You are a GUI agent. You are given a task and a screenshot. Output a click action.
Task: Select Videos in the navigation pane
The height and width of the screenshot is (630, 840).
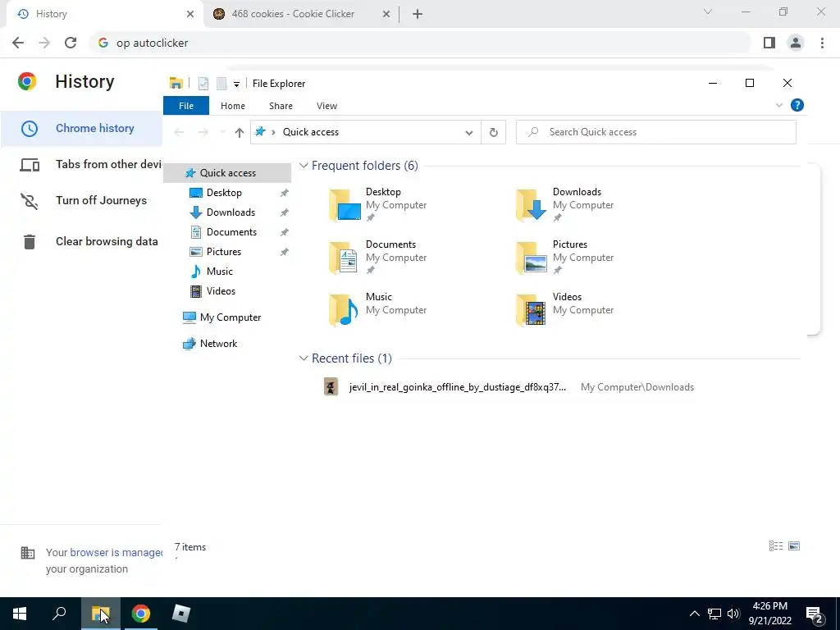pyautogui.click(x=221, y=291)
